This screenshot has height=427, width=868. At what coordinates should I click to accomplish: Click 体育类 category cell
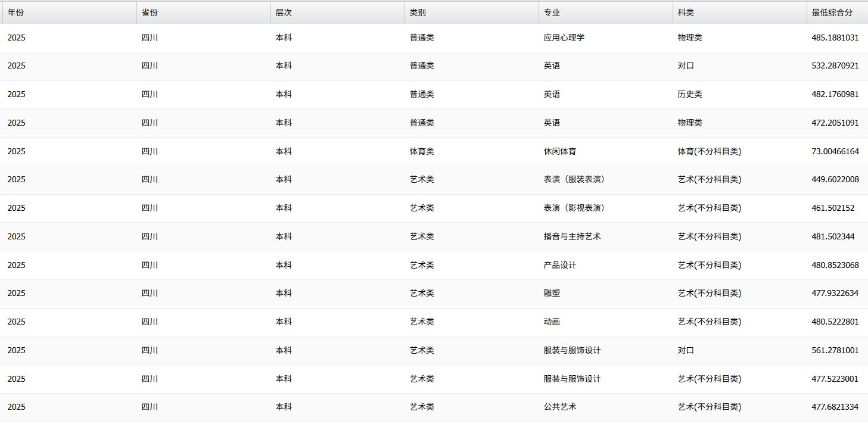pos(422,151)
